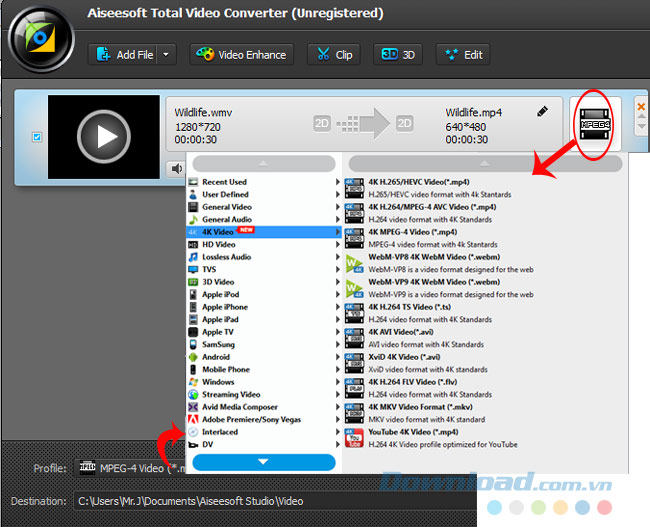Expand the Windows submenu arrow

click(338, 382)
